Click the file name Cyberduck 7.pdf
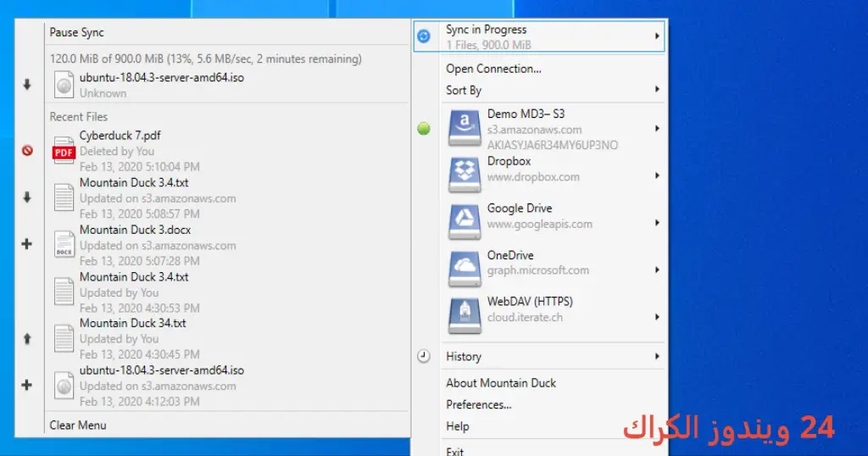This screenshot has height=456, width=868. (x=120, y=136)
